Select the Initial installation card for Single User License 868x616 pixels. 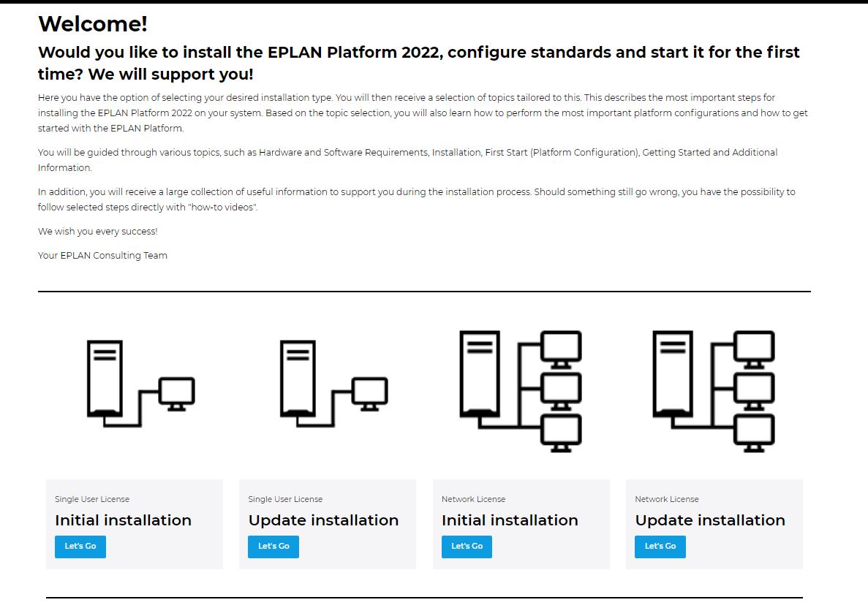[x=135, y=524]
